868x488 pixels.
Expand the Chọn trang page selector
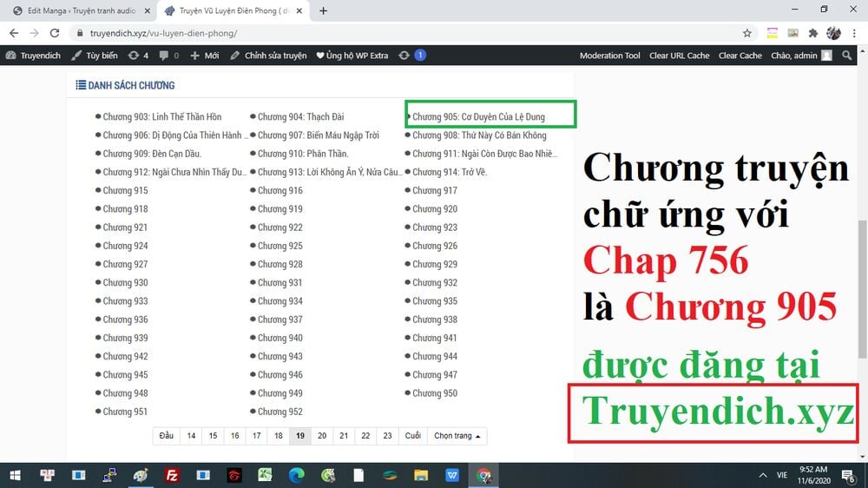pyautogui.click(x=459, y=436)
